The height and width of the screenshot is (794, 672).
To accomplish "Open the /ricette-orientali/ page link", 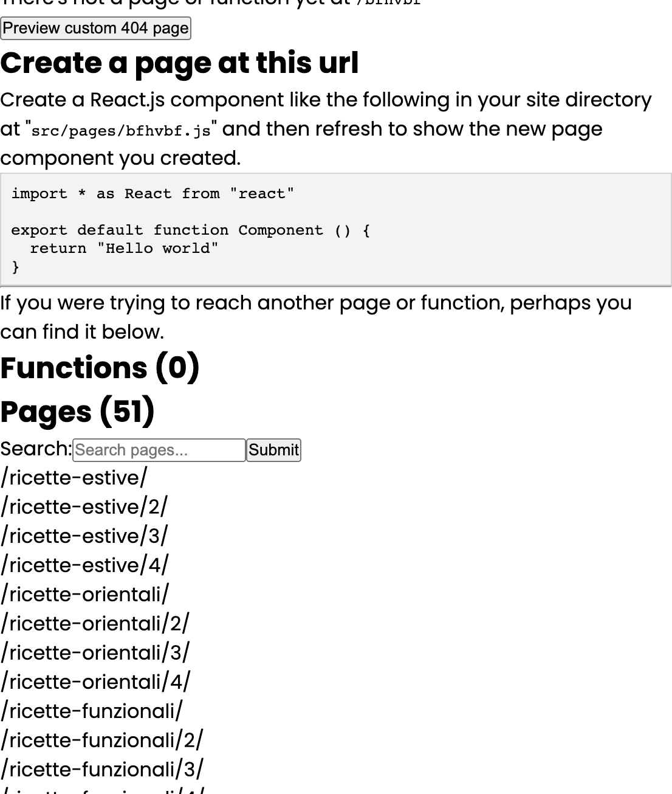I will point(84,595).
